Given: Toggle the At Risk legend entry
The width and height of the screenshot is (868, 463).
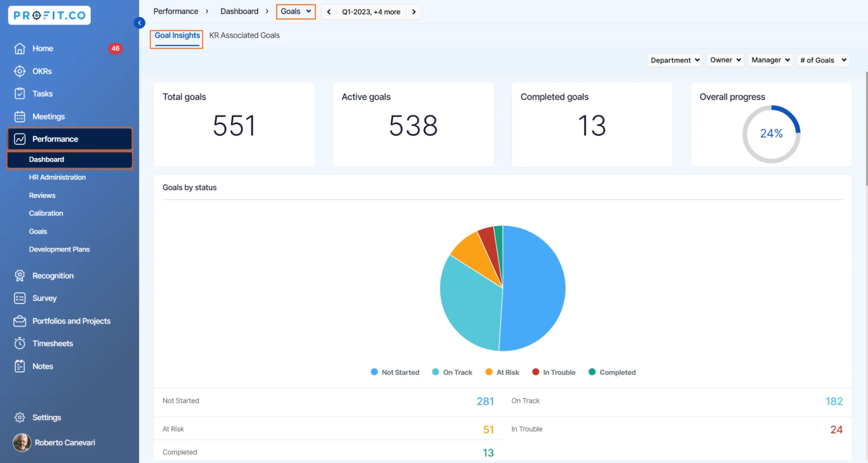Looking at the screenshot, I should point(502,372).
